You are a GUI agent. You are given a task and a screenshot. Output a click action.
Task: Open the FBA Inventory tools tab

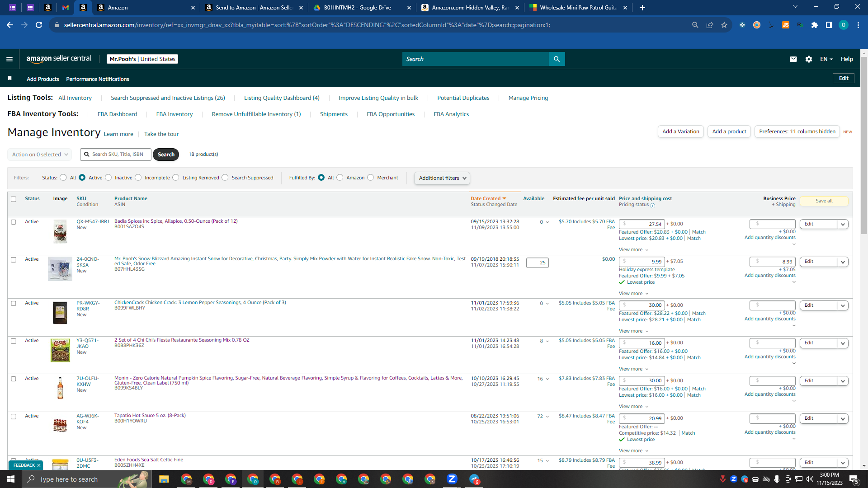[175, 114]
